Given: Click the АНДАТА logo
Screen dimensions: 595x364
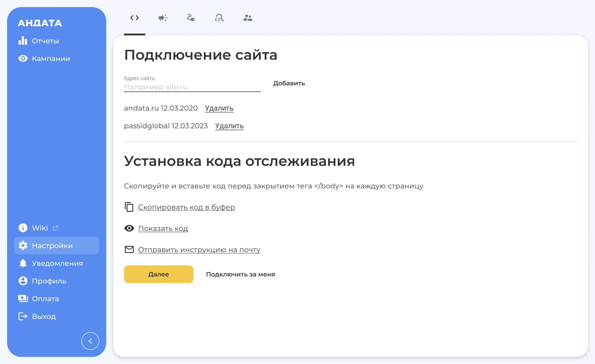Looking at the screenshot, I should [x=40, y=23].
